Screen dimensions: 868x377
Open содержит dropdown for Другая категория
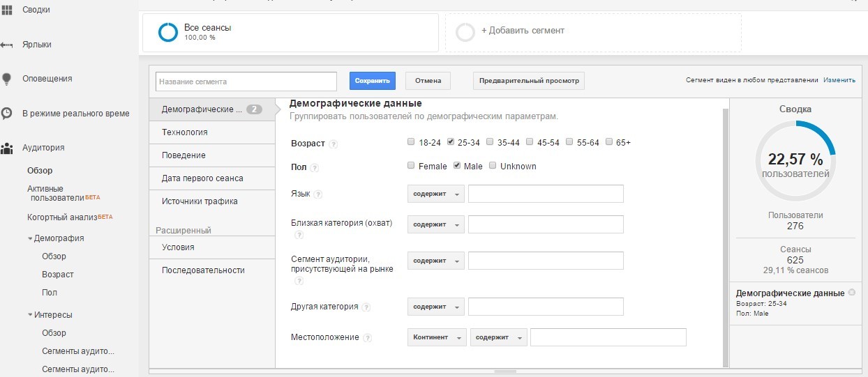tap(435, 307)
